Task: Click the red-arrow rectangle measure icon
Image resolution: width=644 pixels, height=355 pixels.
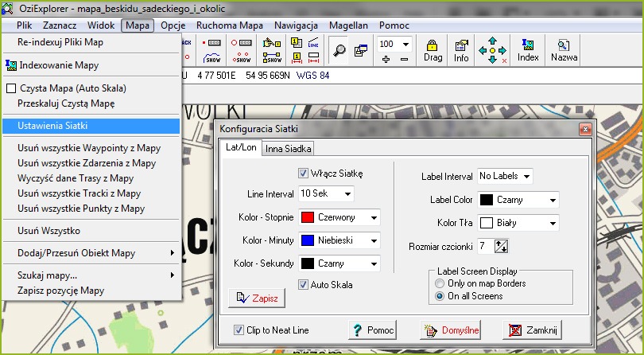Action: 313,57
